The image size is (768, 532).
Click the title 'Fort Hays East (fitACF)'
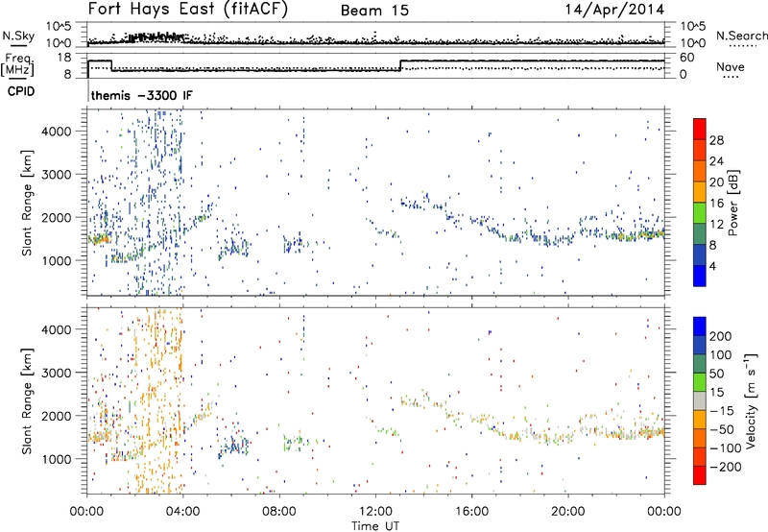pyautogui.click(x=187, y=10)
